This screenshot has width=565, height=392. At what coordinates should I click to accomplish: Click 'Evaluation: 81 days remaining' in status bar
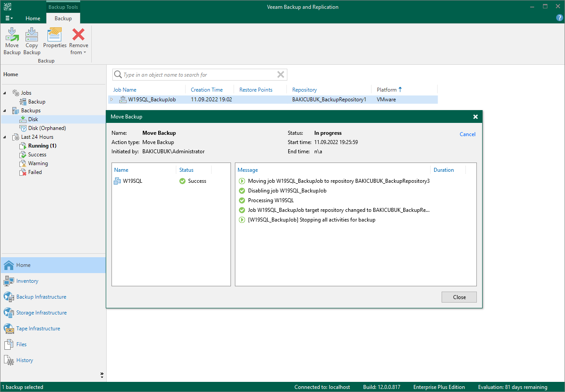[x=513, y=387]
